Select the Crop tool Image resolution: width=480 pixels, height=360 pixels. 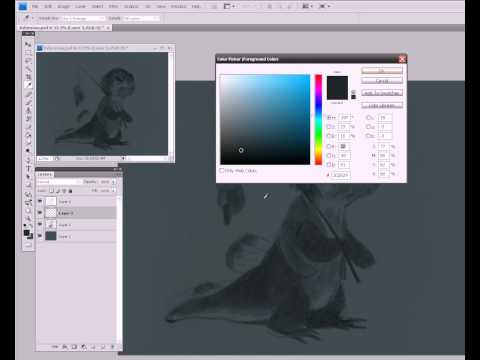[28, 77]
